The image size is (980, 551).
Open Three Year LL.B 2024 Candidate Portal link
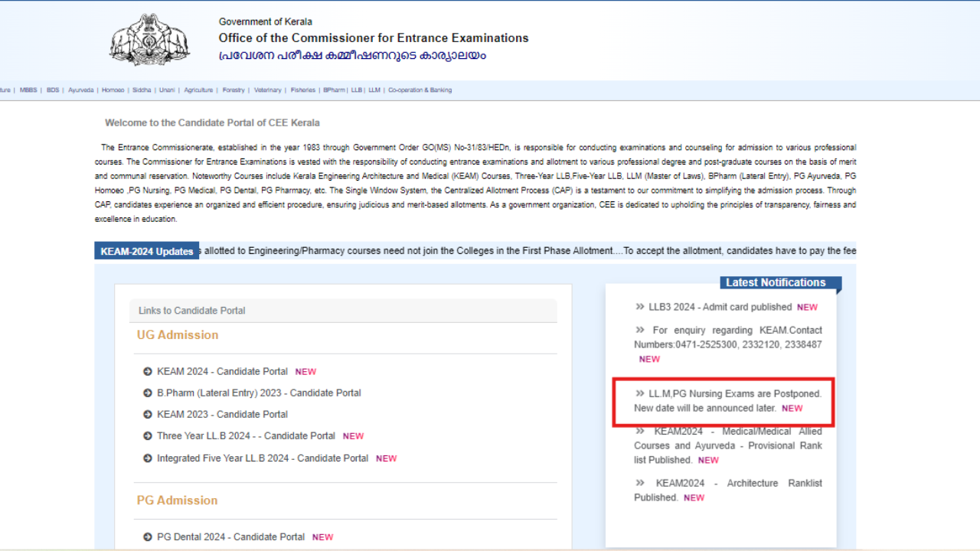coord(246,435)
